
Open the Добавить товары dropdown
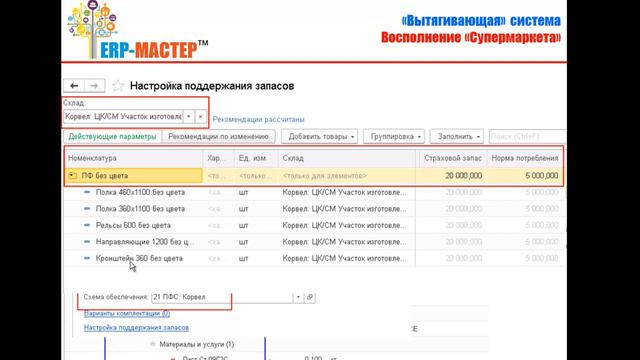click(x=319, y=137)
